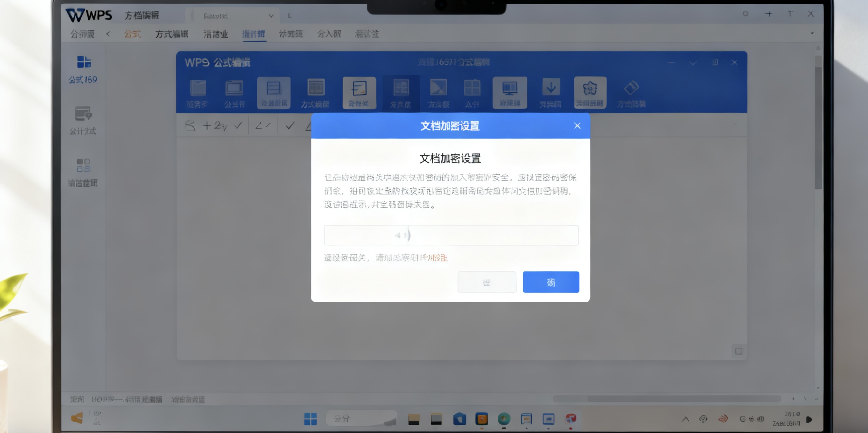
Task: Open the 公式169 panel in the left sidebar
Action: [83, 69]
